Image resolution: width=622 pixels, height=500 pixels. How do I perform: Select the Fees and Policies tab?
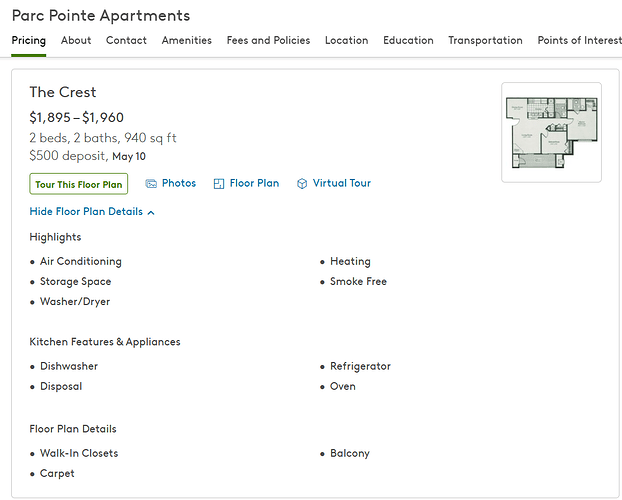click(x=268, y=41)
